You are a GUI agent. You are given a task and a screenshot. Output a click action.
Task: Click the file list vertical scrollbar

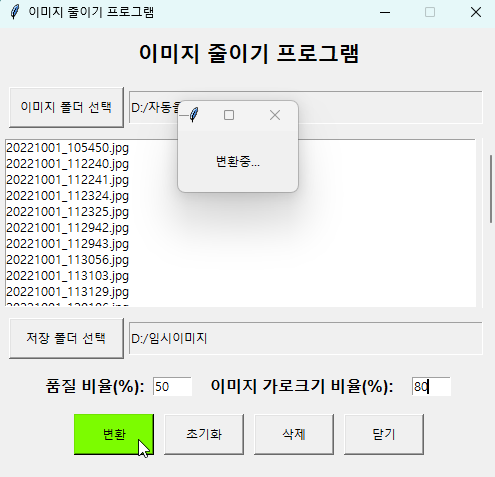[491, 189]
